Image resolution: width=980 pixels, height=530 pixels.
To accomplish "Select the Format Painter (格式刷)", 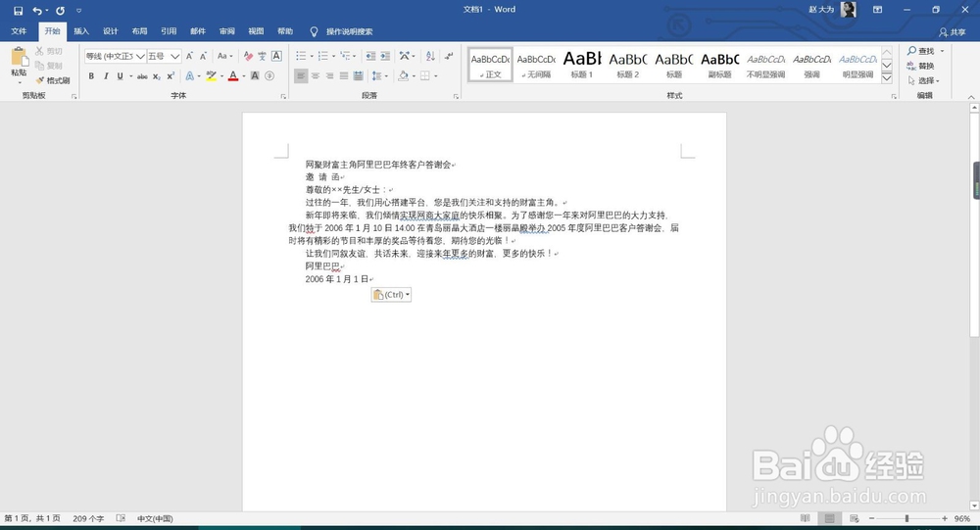I will click(53, 80).
